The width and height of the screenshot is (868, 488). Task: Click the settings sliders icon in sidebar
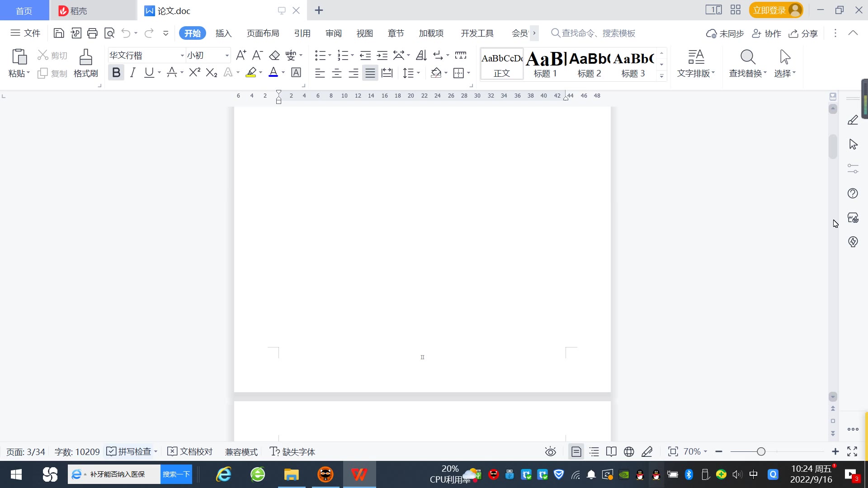853,169
